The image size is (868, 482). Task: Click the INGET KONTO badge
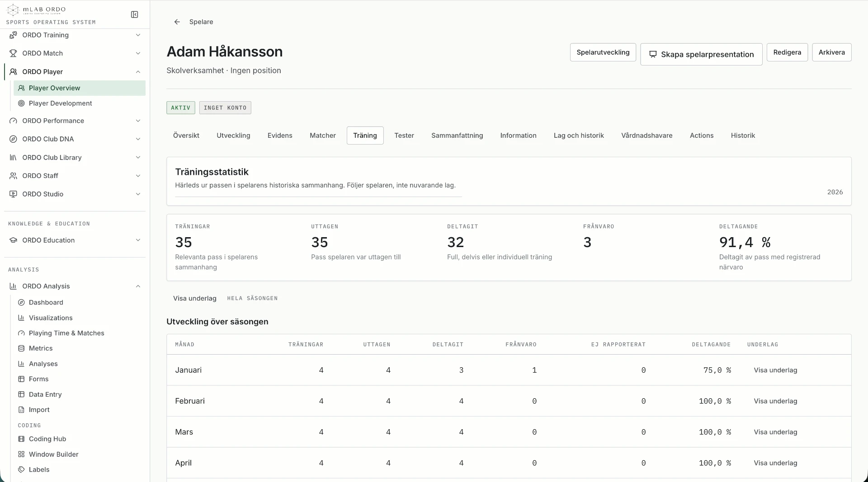(225, 108)
